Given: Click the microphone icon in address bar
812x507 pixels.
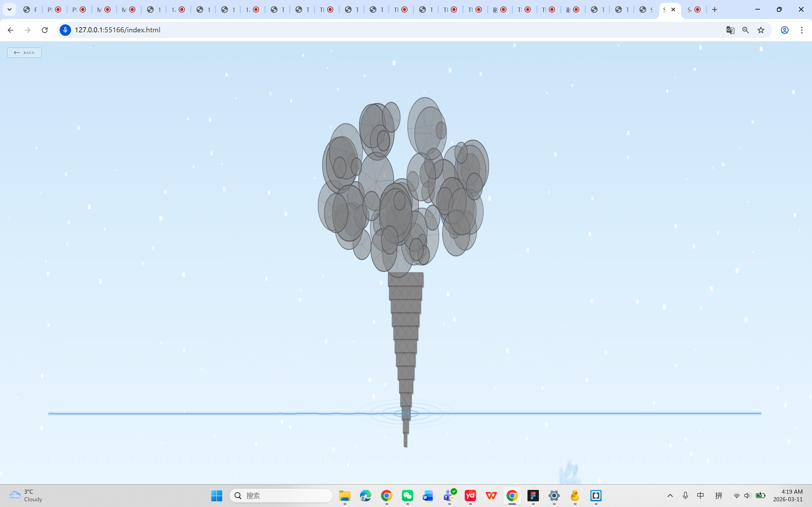Looking at the screenshot, I should [x=65, y=30].
